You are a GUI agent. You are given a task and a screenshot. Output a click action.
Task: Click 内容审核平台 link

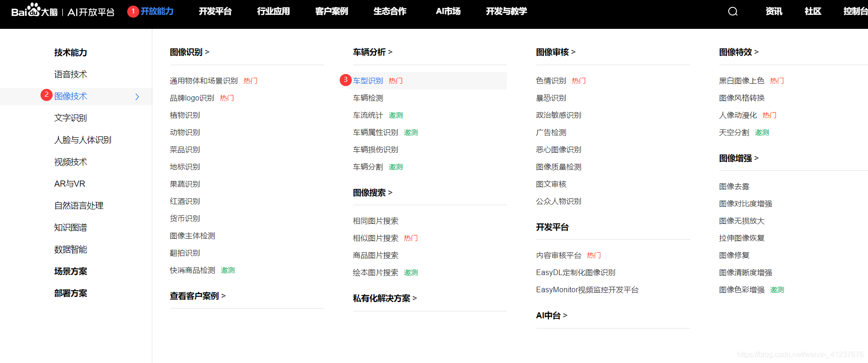pyautogui.click(x=559, y=255)
